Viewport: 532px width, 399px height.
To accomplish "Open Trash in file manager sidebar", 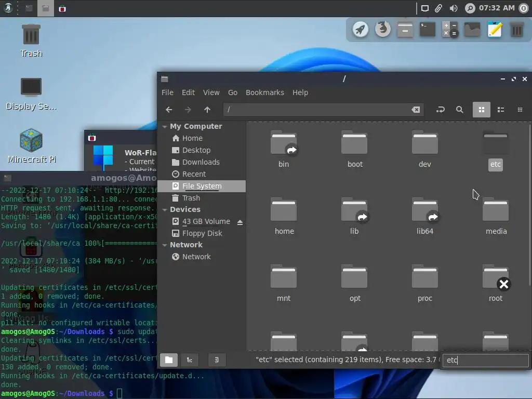I will coord(202,198).
